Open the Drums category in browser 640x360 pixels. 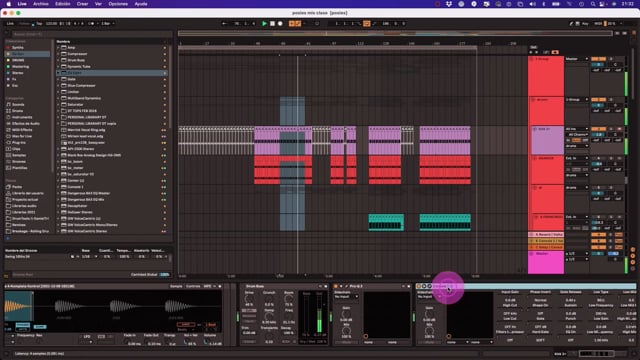[18, 111]
